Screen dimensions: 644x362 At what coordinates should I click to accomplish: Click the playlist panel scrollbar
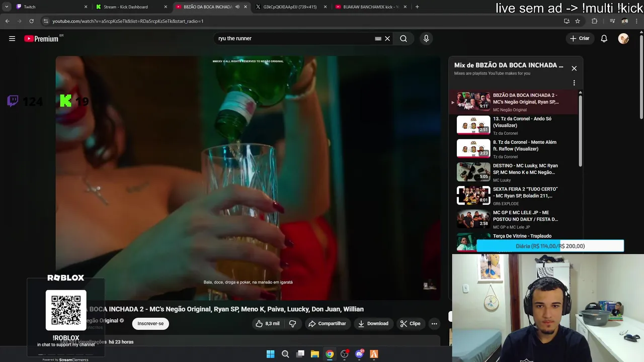pyautogui.click(x=580, y=131)
